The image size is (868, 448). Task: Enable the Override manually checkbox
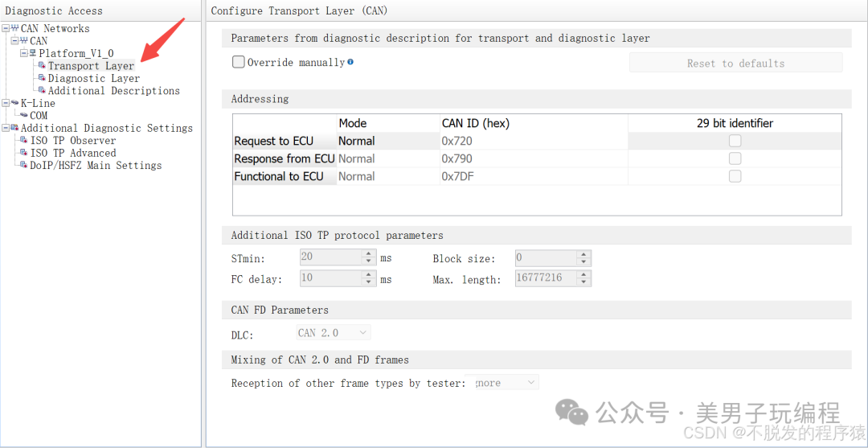[x=239, y=62]
